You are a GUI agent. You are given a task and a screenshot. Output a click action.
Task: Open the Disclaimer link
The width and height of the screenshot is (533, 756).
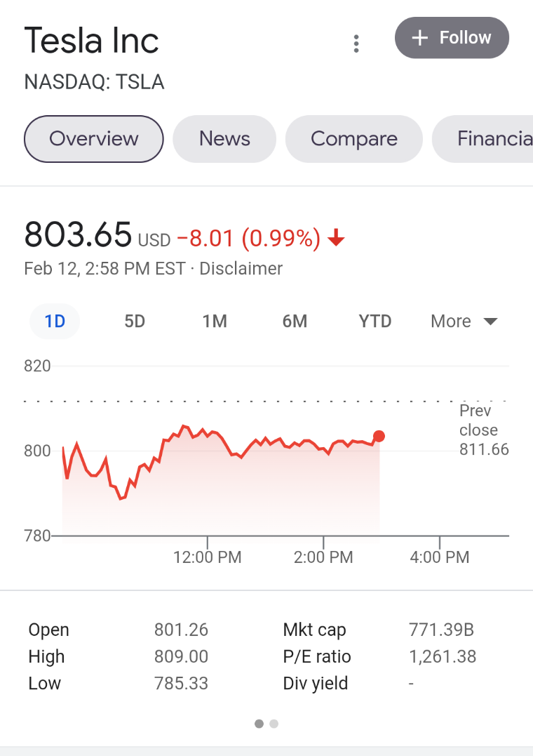click(241, 269)
